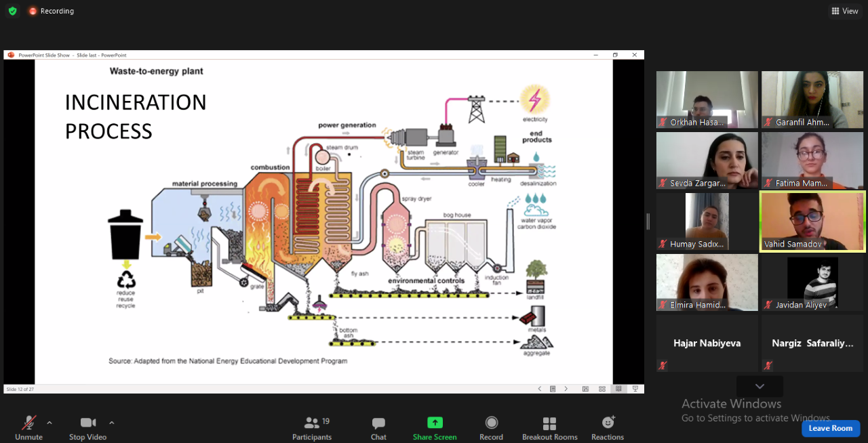Open the Chat panel
The width and height of the screenshot is (868, 443).
[x=378, y=427]
